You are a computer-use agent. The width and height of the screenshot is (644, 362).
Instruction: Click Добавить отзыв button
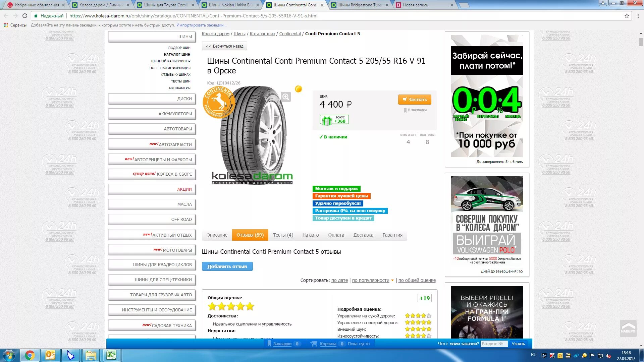227,266
